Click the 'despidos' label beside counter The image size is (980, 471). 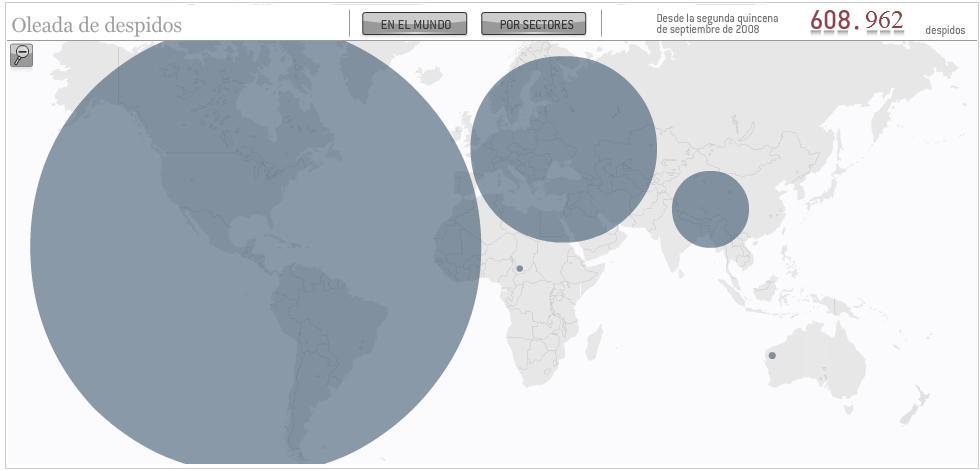pyautogui.click(x=945, y=31)
